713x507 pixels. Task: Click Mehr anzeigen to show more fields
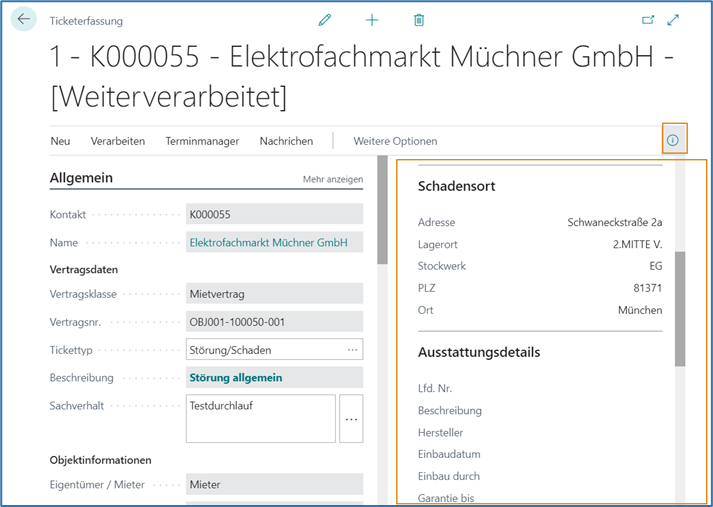(x=332, y=179)
